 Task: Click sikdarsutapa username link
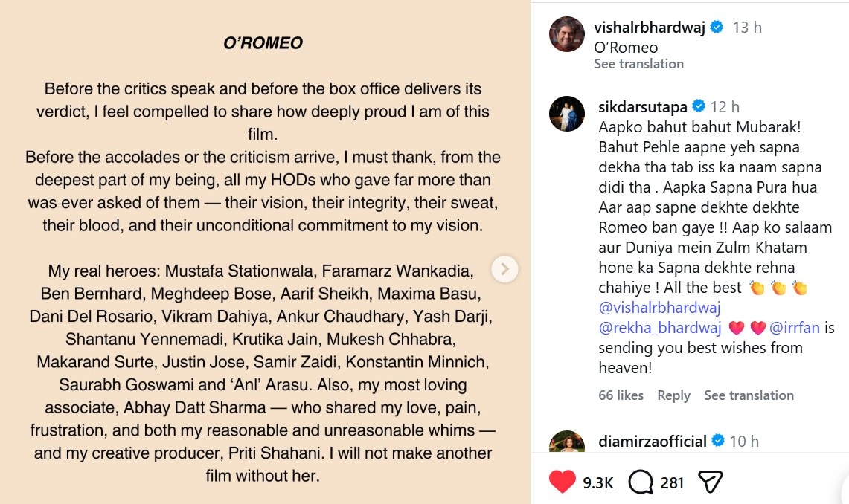point(643,106)
